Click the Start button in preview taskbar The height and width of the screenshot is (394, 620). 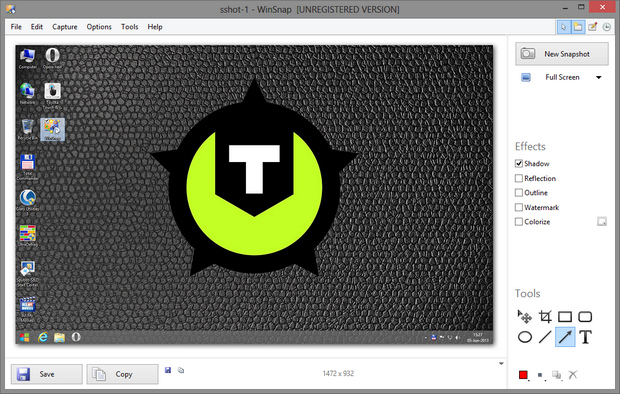[x=25, y=337]
